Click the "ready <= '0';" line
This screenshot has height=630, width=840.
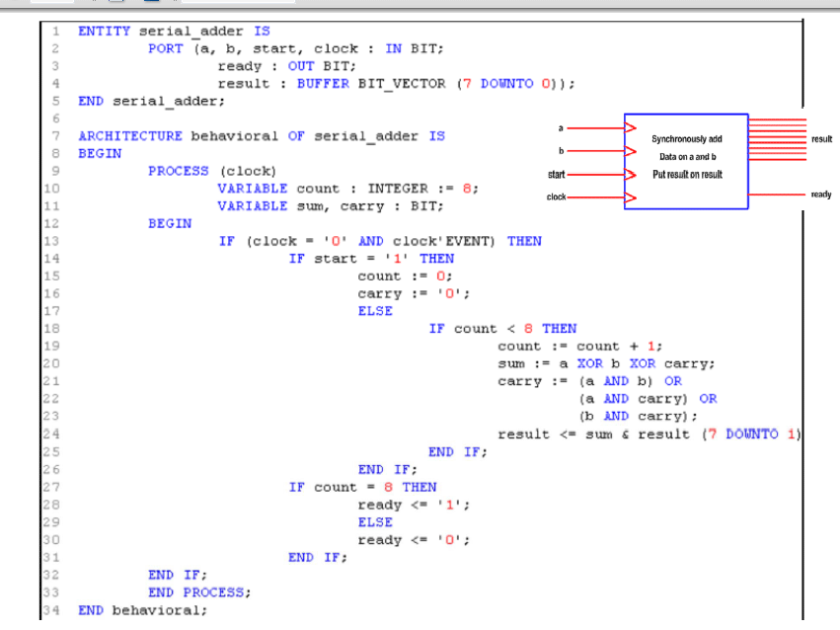[414, 540]
